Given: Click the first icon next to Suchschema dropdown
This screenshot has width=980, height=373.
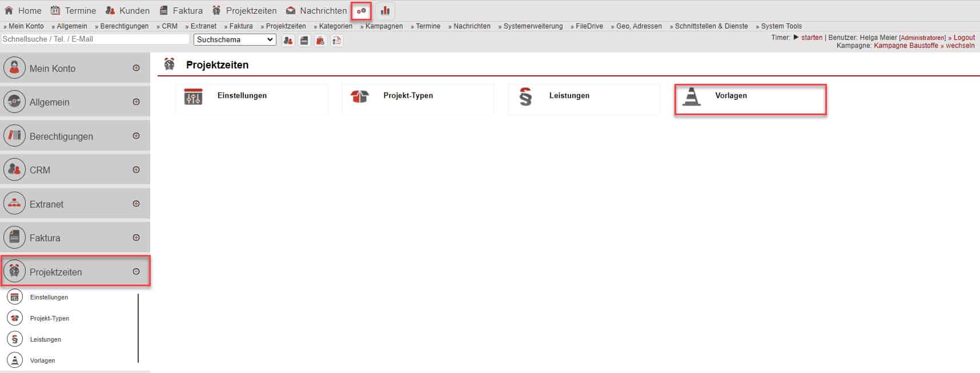Looking at the screenshot, I should click(x=288, y=40).
